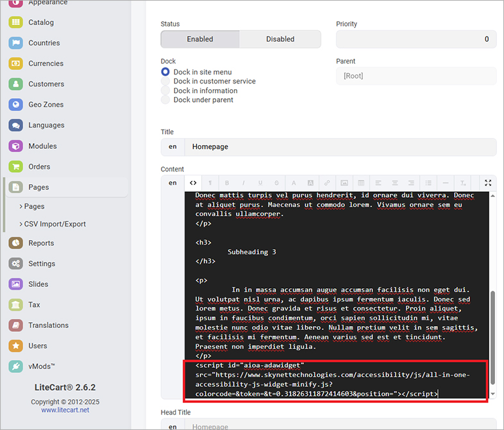Open the Orders cart icon

pyautogui.click(x=16, y=166)
